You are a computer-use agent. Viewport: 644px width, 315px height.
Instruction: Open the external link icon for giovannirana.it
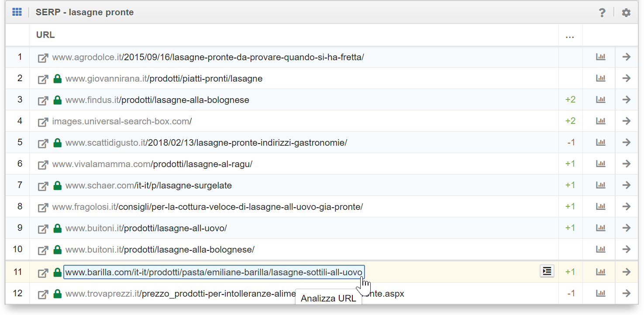pyautogui.click(x=43, y=79)
